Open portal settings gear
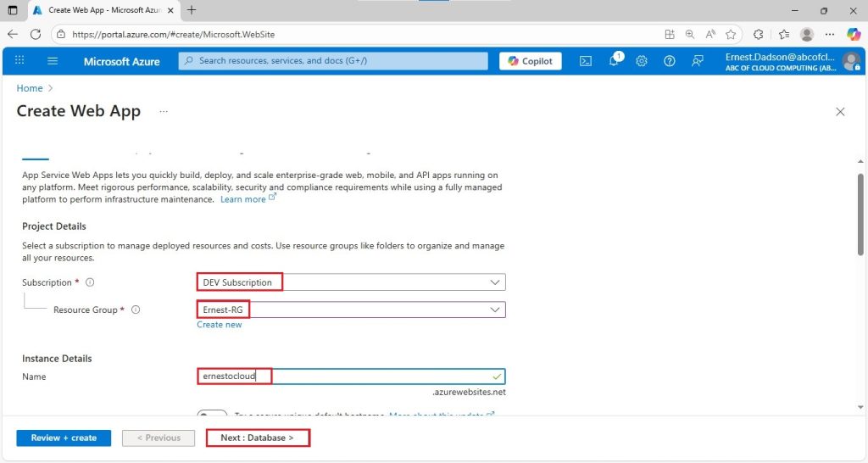 coord(642,61)
